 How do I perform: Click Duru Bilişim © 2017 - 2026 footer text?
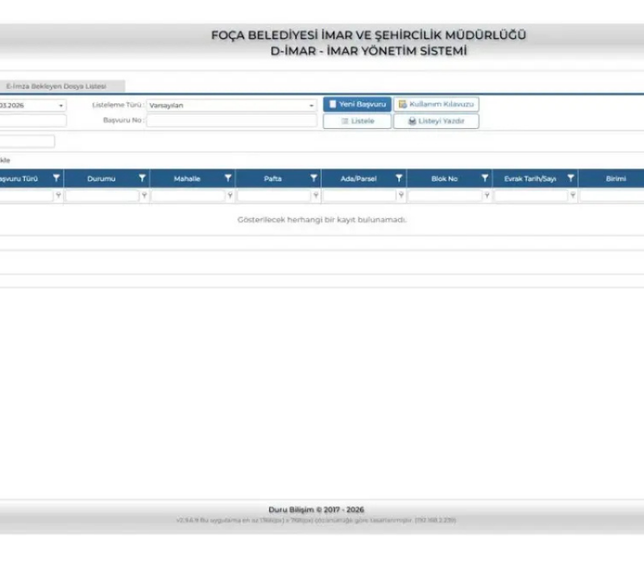[316, 510]
